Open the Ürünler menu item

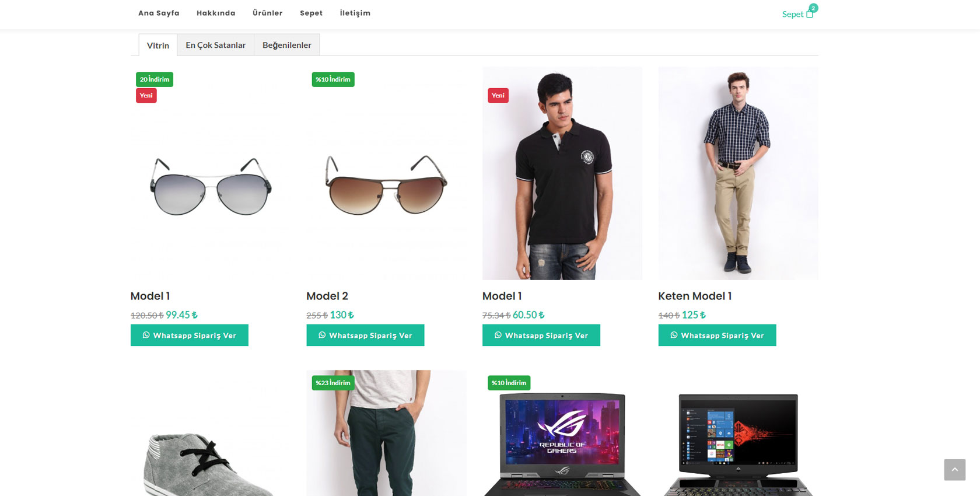point(267,13)
